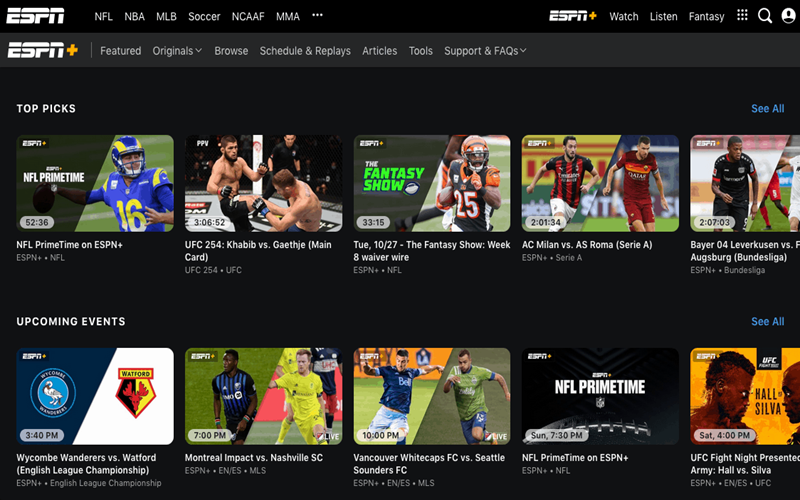This screenshot has width=800, height=500.
Task: Select the Featured tab
Action: (x=120, y=51)
